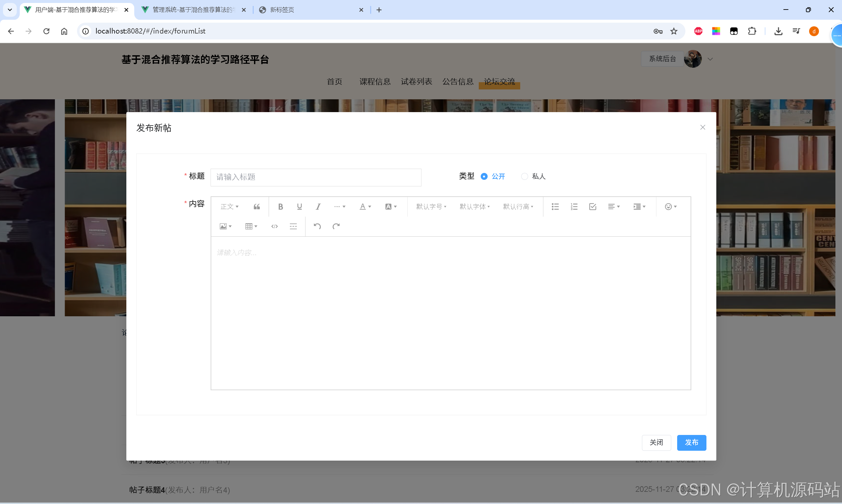
Task: Insert a task list checkbox
Action: coord(592,206)
